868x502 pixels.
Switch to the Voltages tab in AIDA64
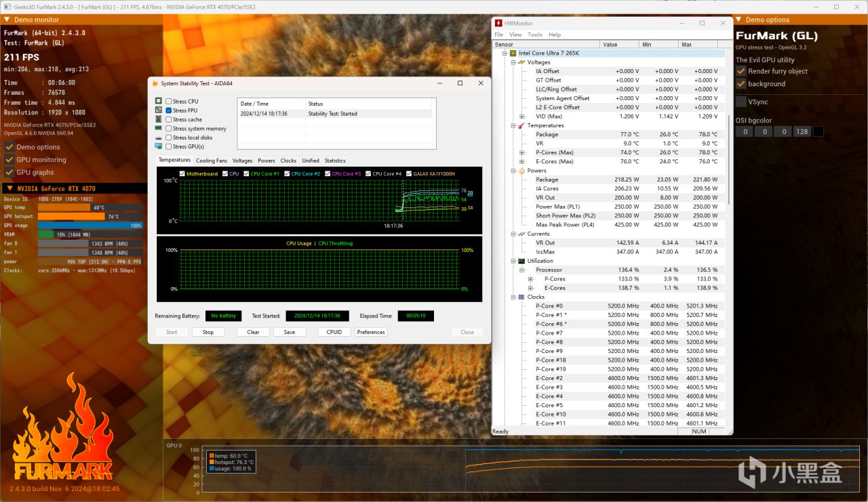click(x=242, y=161)
